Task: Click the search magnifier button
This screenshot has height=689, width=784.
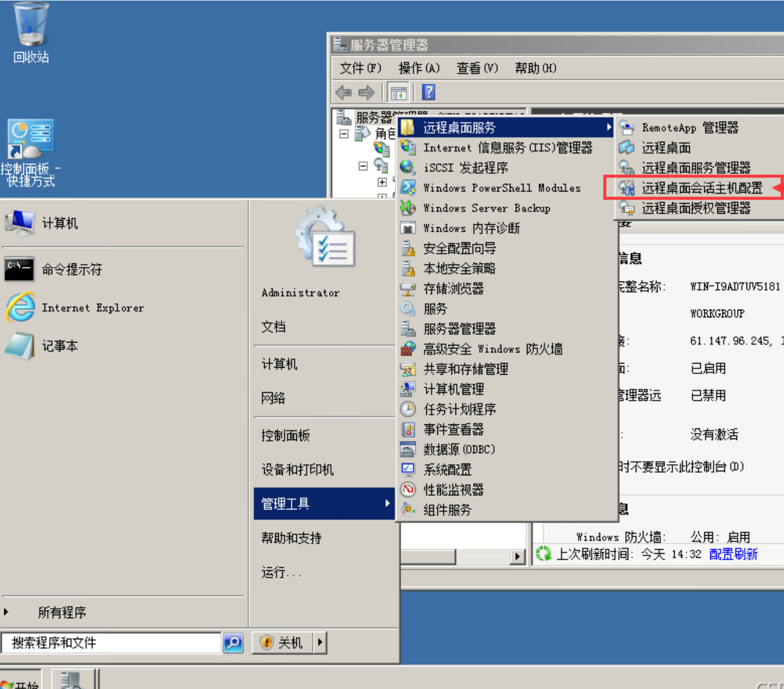Action: click(x=233, y=643)
